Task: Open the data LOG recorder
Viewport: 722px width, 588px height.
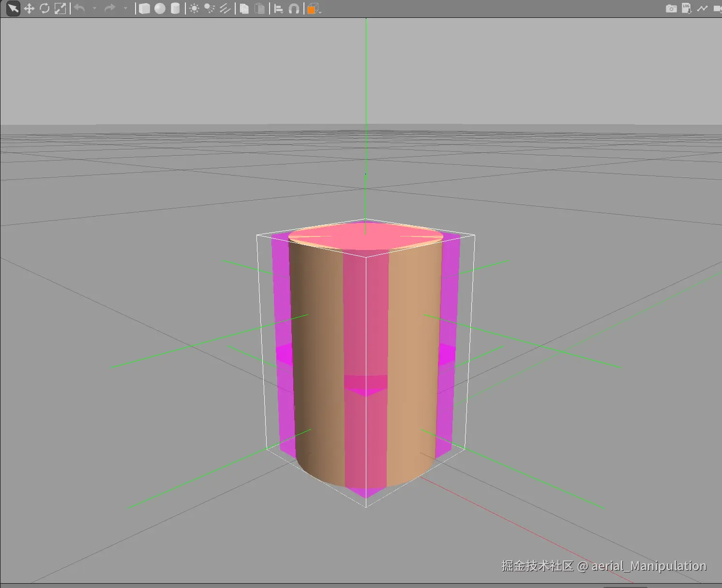Action: tap(687, 9)
